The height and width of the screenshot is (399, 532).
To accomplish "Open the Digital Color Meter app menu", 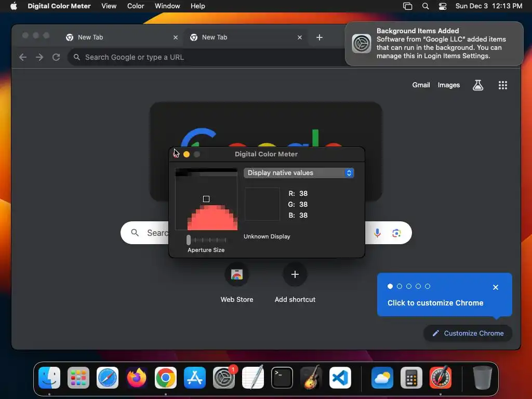I will tap(59, 6).
